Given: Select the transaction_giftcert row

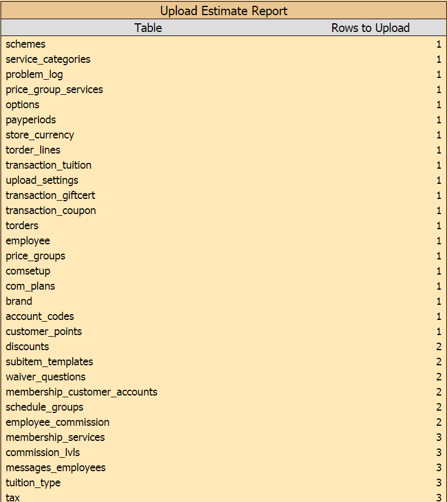Looking at the screenshot, I should point(224,195).
